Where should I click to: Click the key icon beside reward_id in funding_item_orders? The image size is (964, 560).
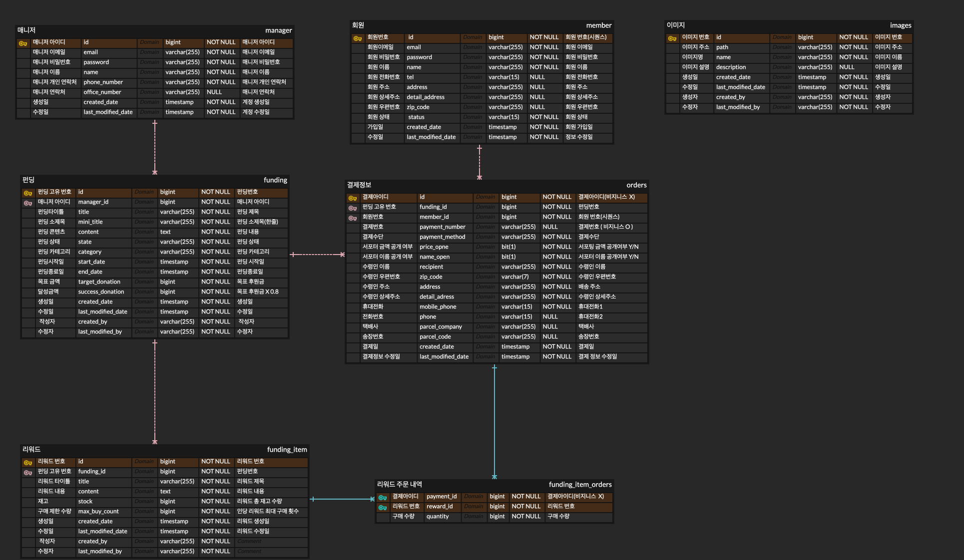point(383,508)
